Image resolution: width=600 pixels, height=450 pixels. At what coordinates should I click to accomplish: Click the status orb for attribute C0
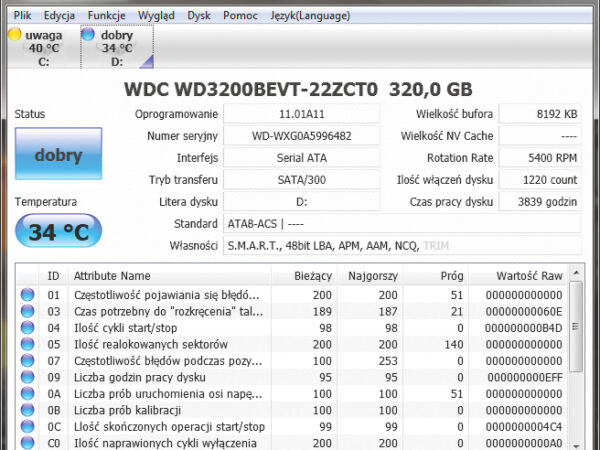pos(27,442)
